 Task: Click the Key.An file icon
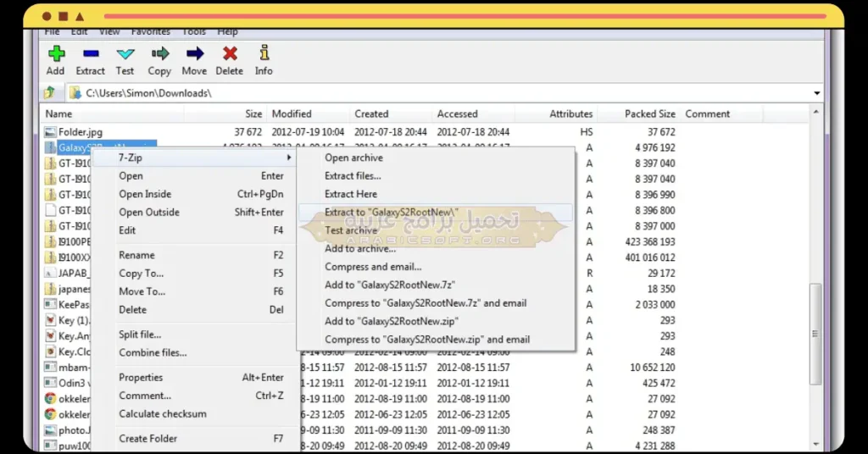[x=50, y=335]
